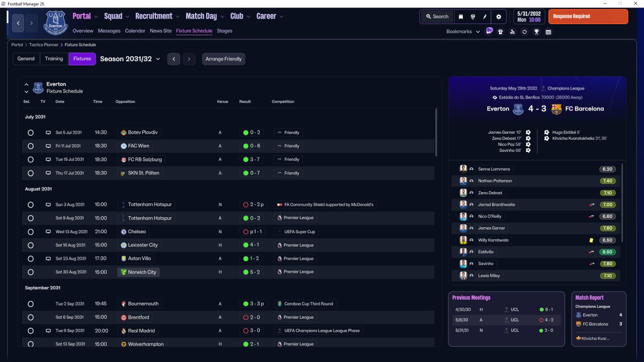Go to previous season with left arrow
Screen dimensions: 644x362
click(174, 59)
